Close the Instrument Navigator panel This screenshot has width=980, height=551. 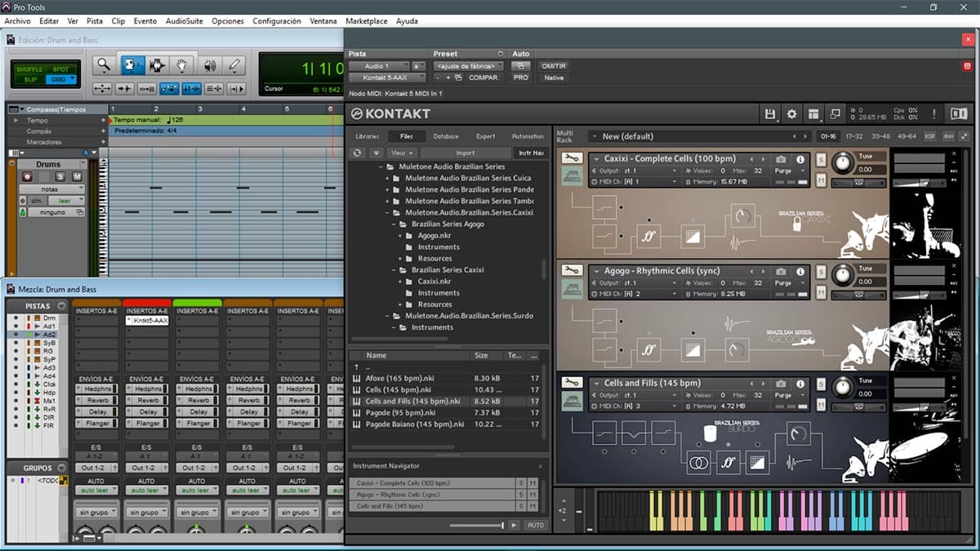point(540,466)
